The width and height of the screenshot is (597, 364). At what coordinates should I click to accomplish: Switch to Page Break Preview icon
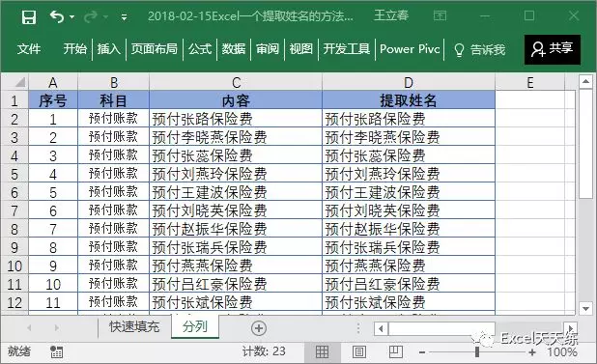click(x=396, y=351)
